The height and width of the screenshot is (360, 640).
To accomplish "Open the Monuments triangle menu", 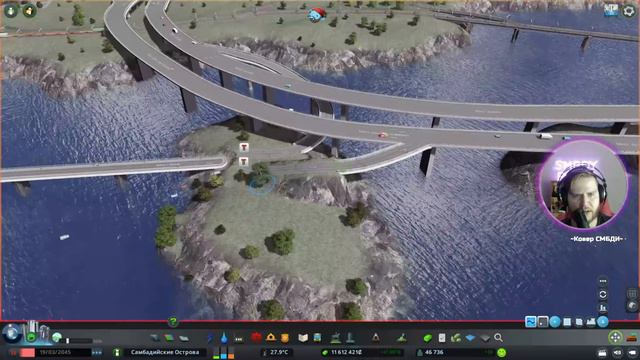I will coord(376,338).
